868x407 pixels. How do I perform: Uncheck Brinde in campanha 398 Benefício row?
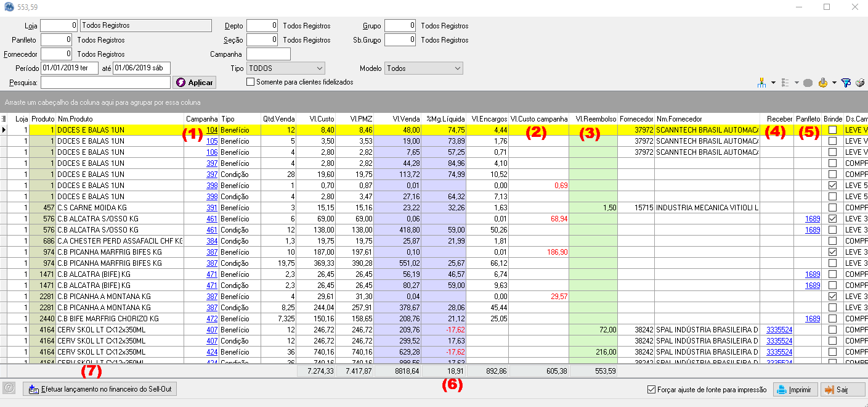(x=833, y=186)
